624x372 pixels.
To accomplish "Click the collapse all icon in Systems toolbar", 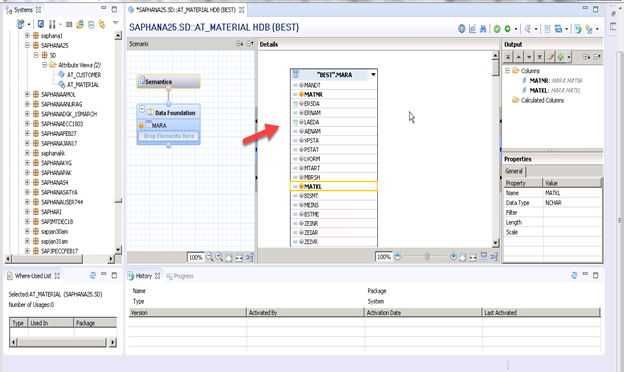I will (x=91, y=24).
